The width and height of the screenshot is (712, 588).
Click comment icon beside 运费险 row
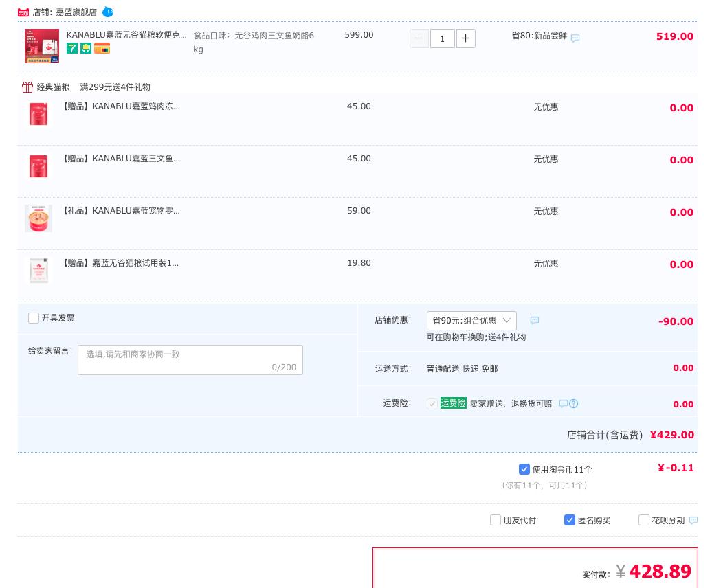pyautogui.click(x=564, y=404)
